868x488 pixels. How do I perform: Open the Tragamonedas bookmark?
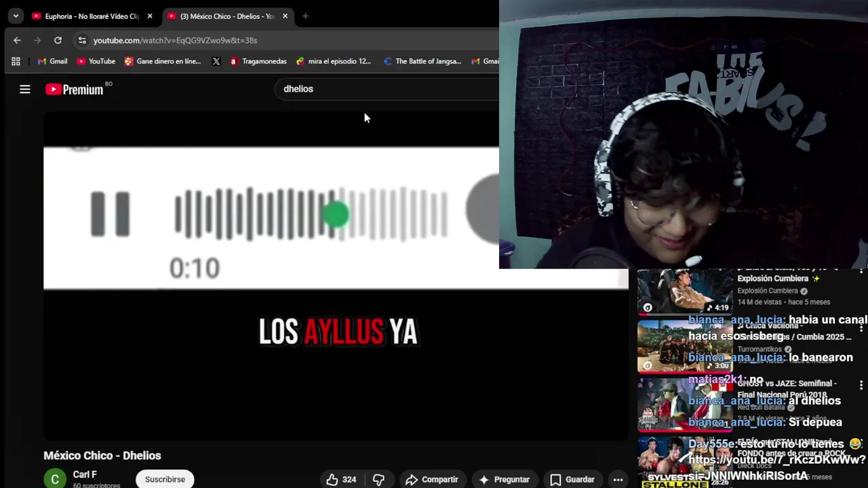258,61
